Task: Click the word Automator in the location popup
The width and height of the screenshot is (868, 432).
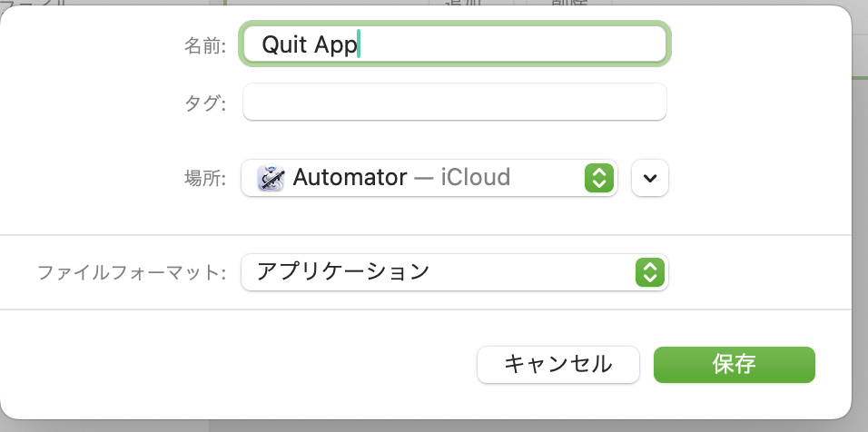Action: point(350,178)
